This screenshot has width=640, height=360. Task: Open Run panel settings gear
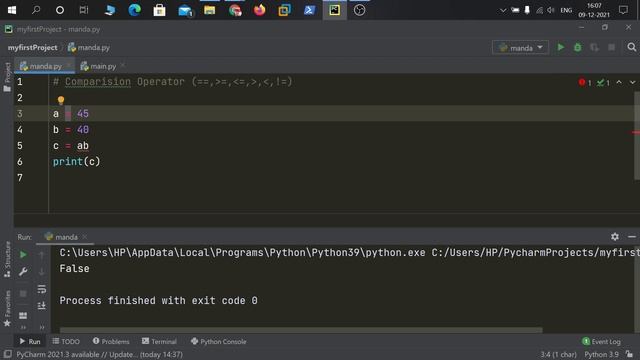[x=615, y=237]
